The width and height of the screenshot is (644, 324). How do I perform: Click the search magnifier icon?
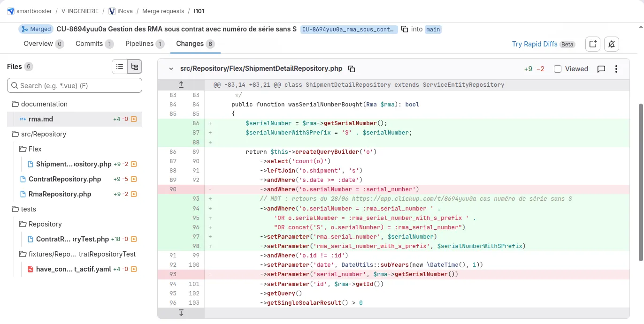[x=15, y=86]
